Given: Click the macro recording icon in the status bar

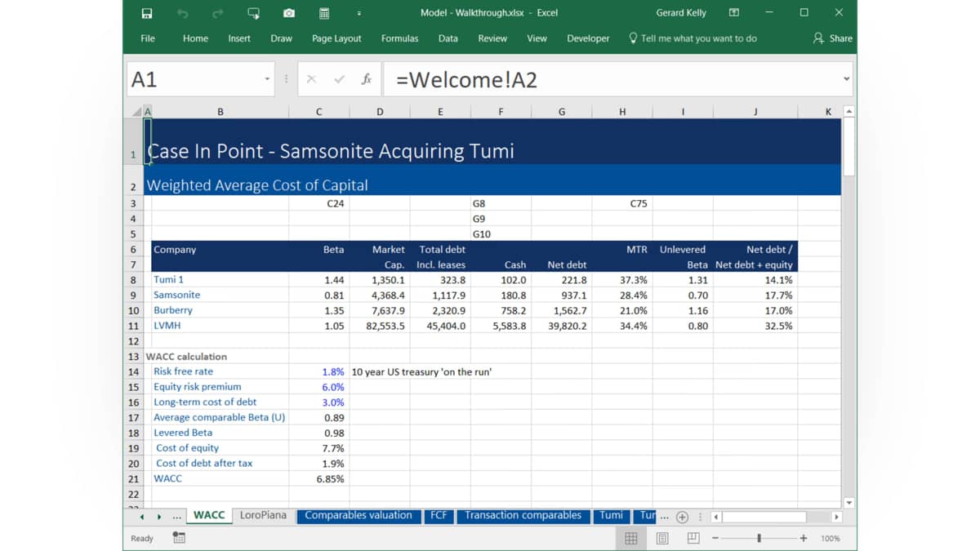Looking at the screenshot, I should tap(179, 538).
